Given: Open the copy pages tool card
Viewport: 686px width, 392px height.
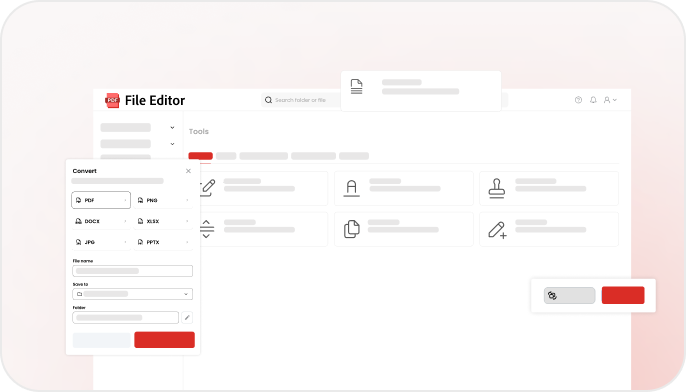Looking at the screenshot, I should [404, 229].
